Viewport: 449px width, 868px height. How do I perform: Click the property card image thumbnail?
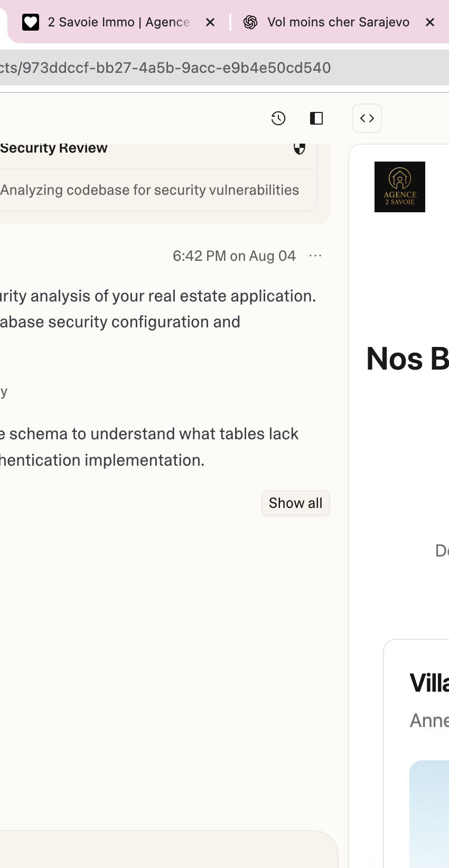click(x=429, y=814)
